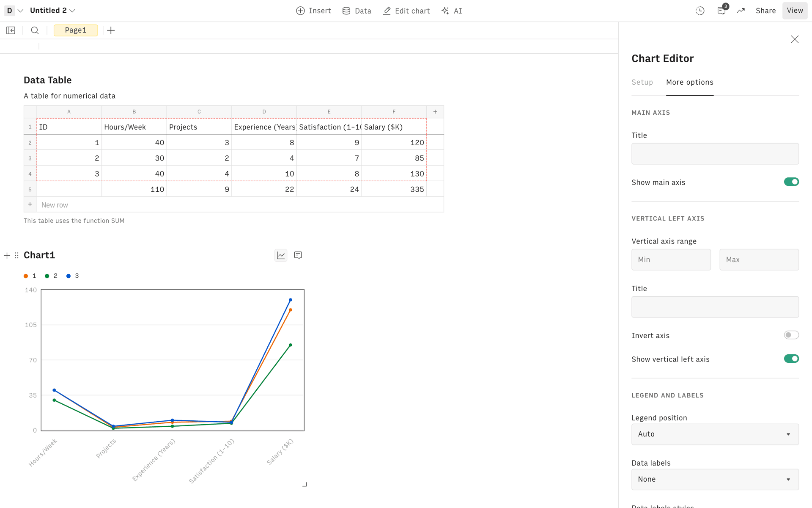Close the Chart Editor panel

795,39
